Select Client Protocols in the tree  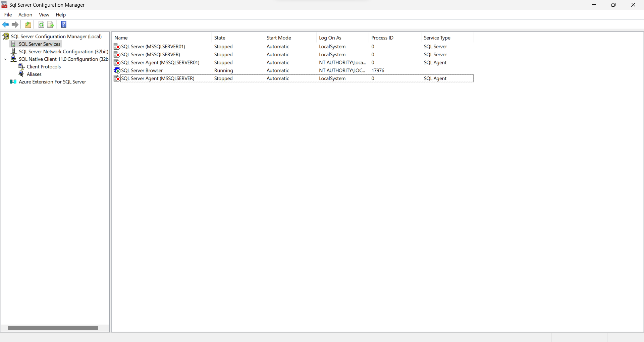44,66
